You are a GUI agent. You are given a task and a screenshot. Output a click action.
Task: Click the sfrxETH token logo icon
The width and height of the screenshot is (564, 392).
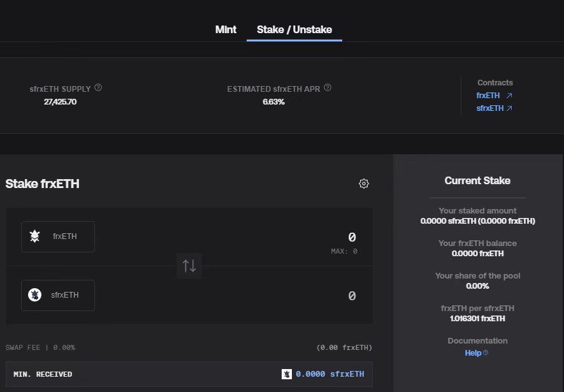(x=35, y=295)
